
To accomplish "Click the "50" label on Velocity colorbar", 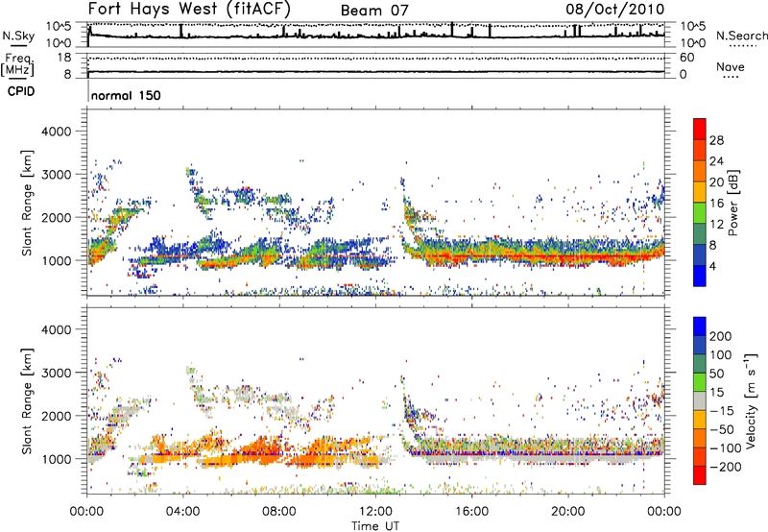I will (x=716, y=374).
